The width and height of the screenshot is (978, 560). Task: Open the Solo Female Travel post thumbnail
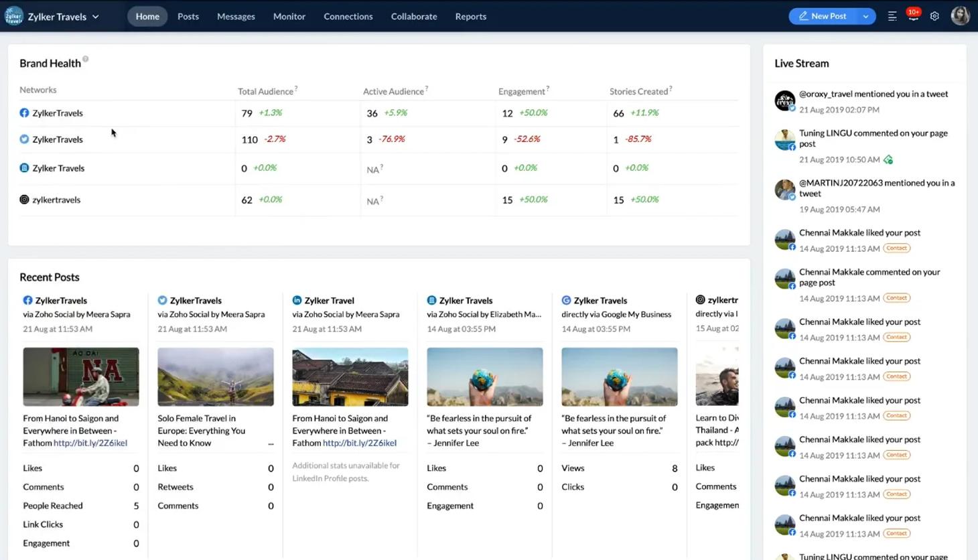(x=216, y=376)
